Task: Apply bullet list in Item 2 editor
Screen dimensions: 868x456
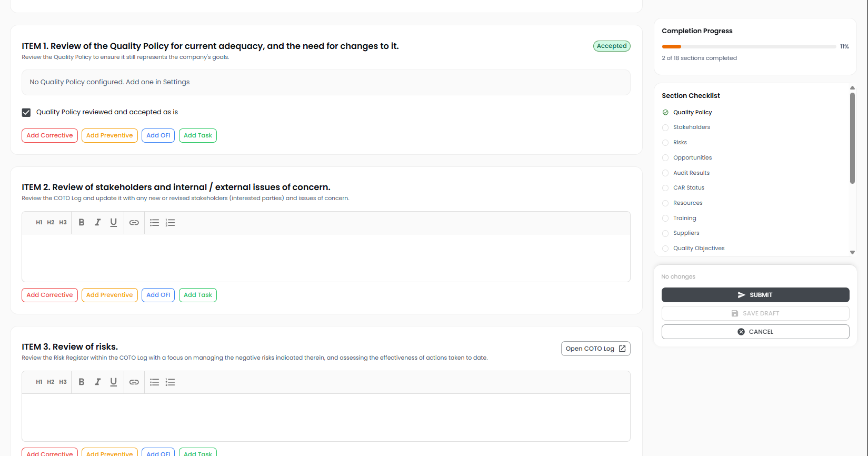Action: pyautogui.click(x=154, y=223)
